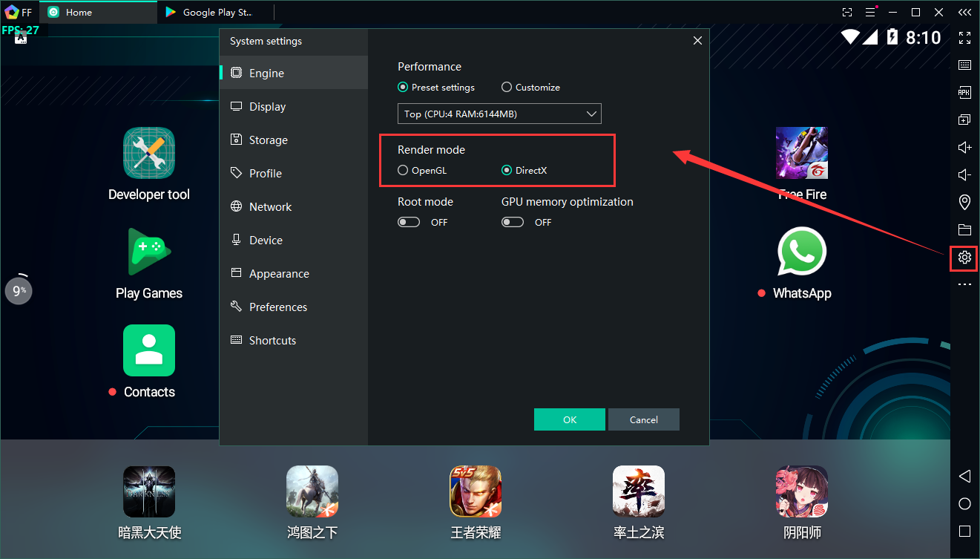Click the location pin icon

[x=964, y=202]
